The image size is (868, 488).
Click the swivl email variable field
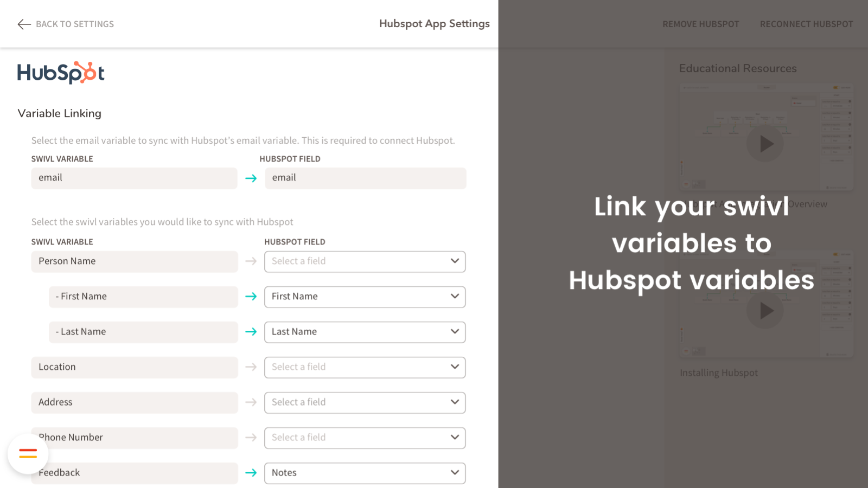point(134,178)
